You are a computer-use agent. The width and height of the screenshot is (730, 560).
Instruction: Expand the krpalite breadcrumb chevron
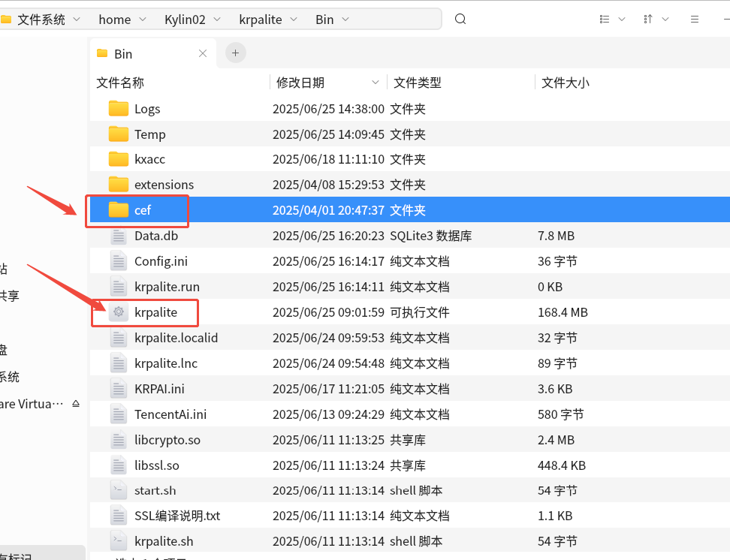294,19
